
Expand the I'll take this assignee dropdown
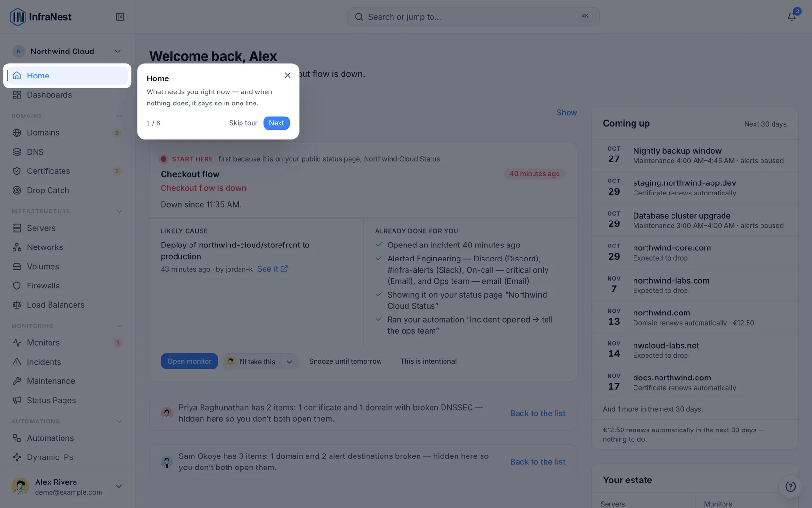tap(289, 362)
